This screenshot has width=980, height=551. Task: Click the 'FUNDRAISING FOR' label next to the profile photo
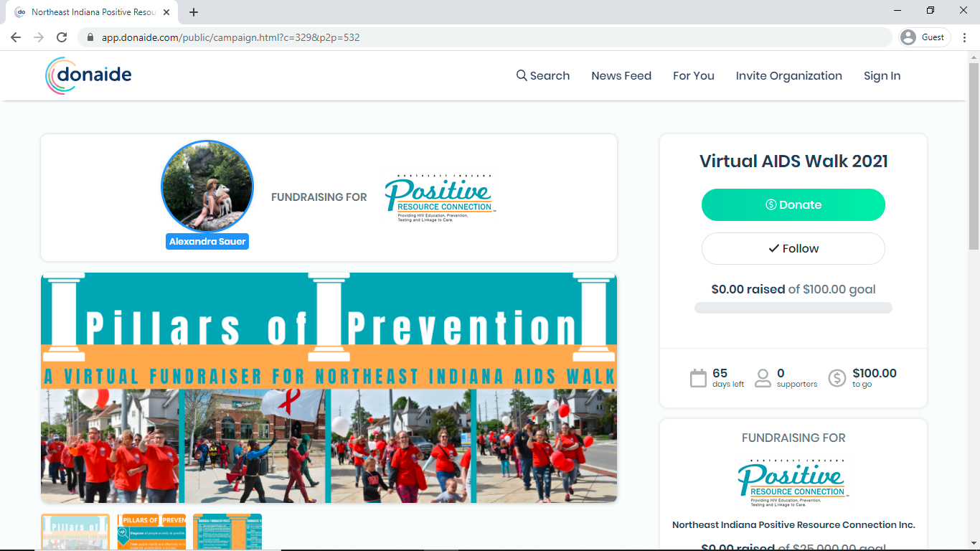click(x=319, y=197)
